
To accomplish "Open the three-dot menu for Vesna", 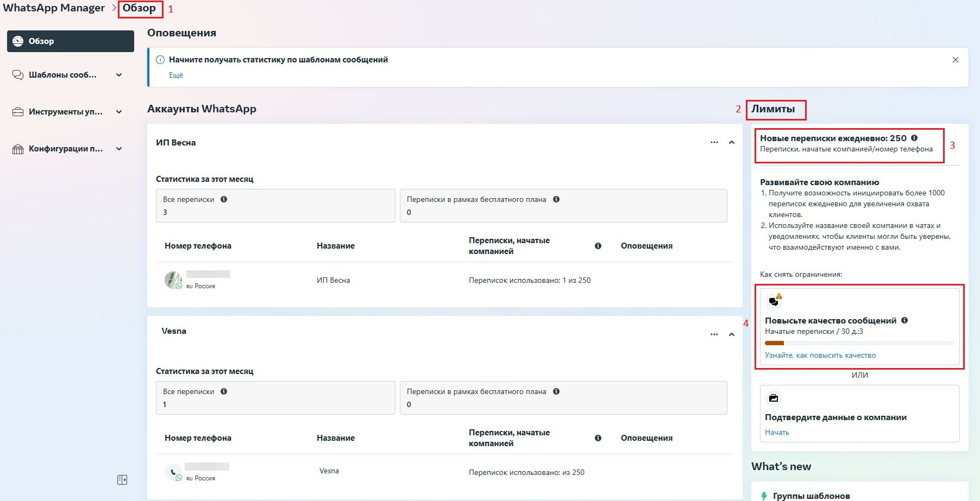I will [x=714, y=334].
